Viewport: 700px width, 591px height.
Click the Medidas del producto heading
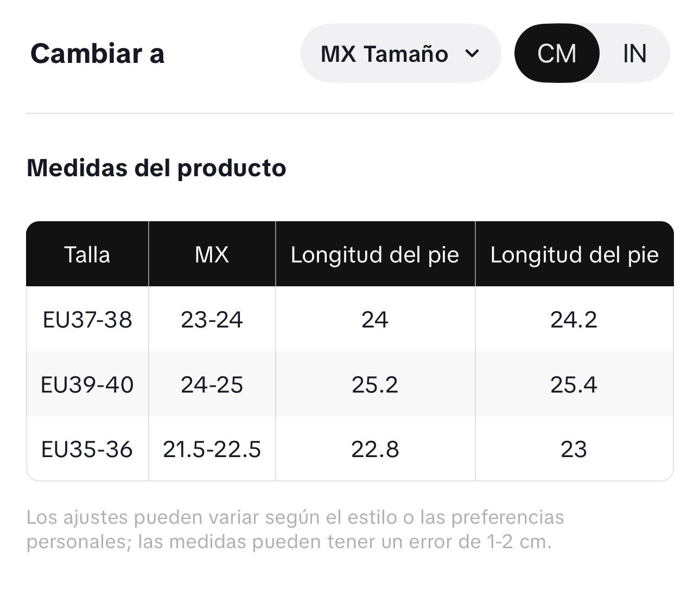click(156, 168)
